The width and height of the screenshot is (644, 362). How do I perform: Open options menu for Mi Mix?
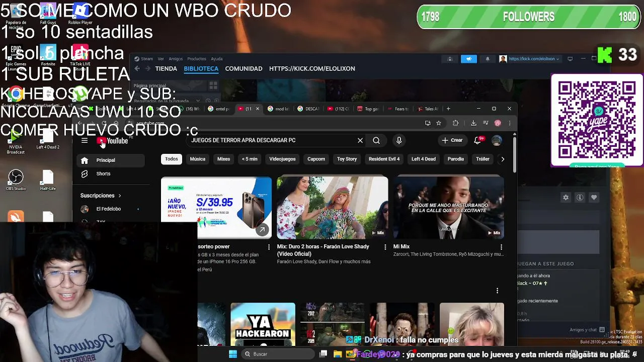[501, 247]
